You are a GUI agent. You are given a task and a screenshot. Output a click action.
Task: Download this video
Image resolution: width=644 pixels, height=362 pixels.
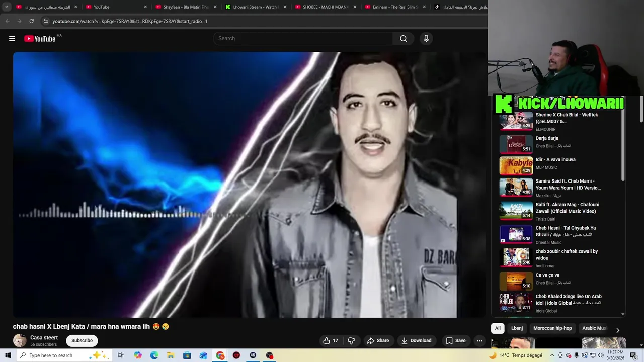pyautogui.click(x=417, y=341)
